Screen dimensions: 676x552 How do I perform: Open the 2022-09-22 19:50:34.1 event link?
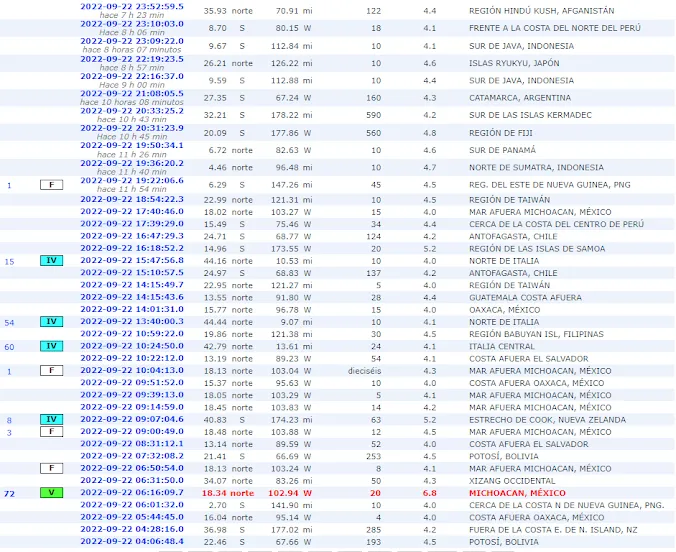click(132, 145)
